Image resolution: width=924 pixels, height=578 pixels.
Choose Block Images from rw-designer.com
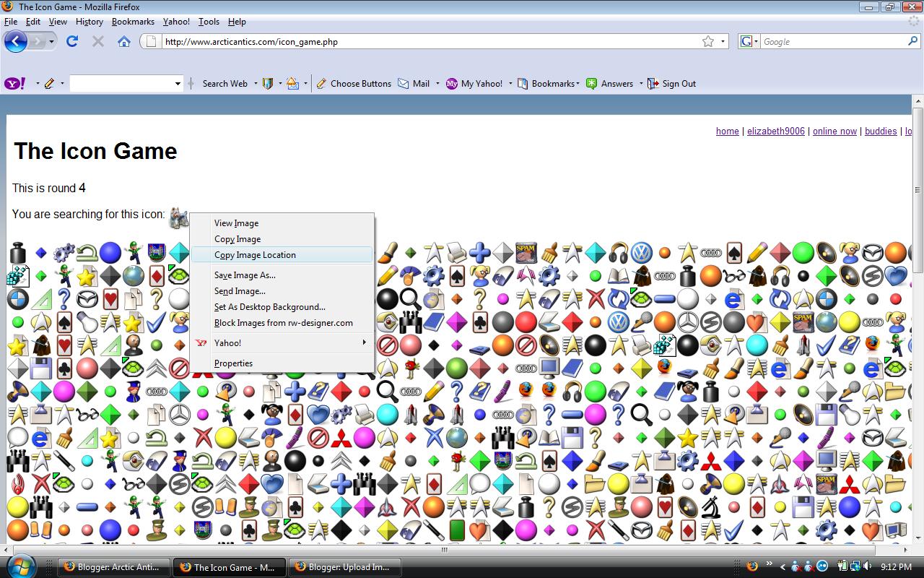(x=282, y=323)
